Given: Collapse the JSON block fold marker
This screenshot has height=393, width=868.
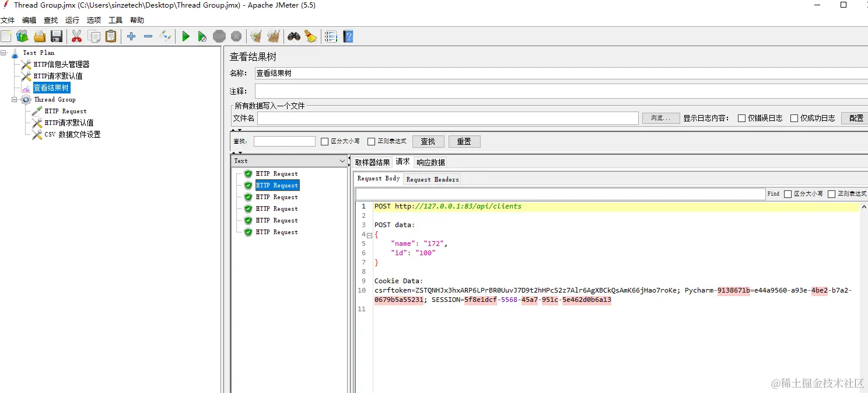Looking at the screenshot, I should 369,235.
